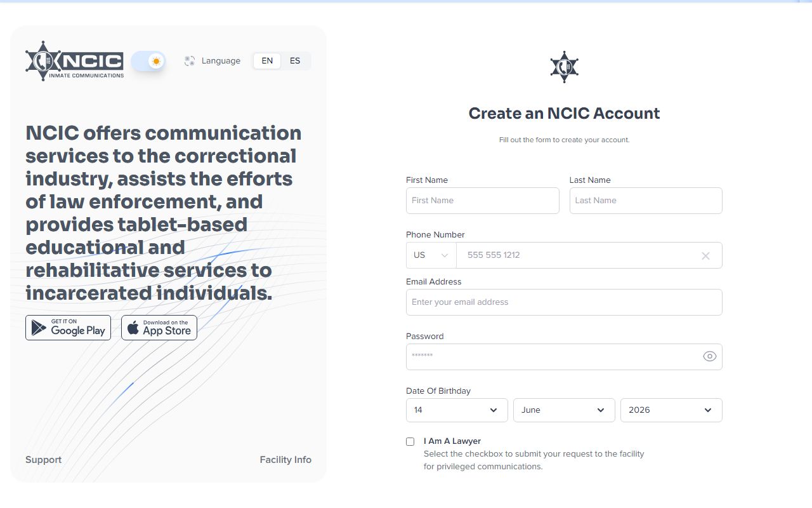
Task: Open the US country code dropdown
Action: click(x=431, y=255)
